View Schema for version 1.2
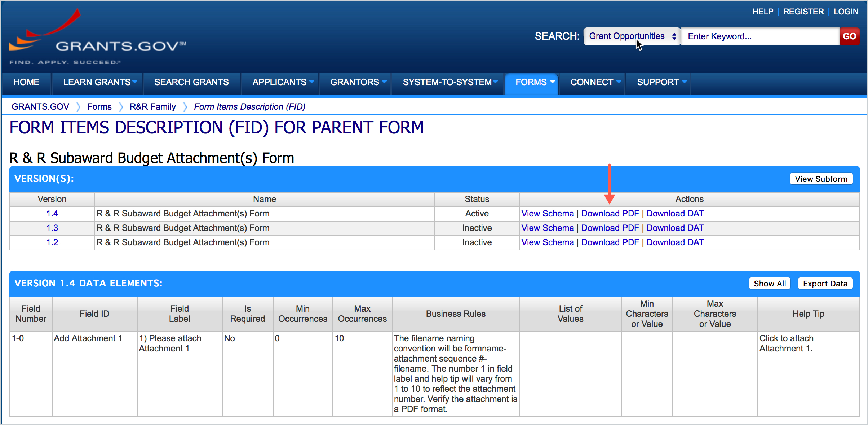Viewport: 868px width, 425px height. click(548, 242)
